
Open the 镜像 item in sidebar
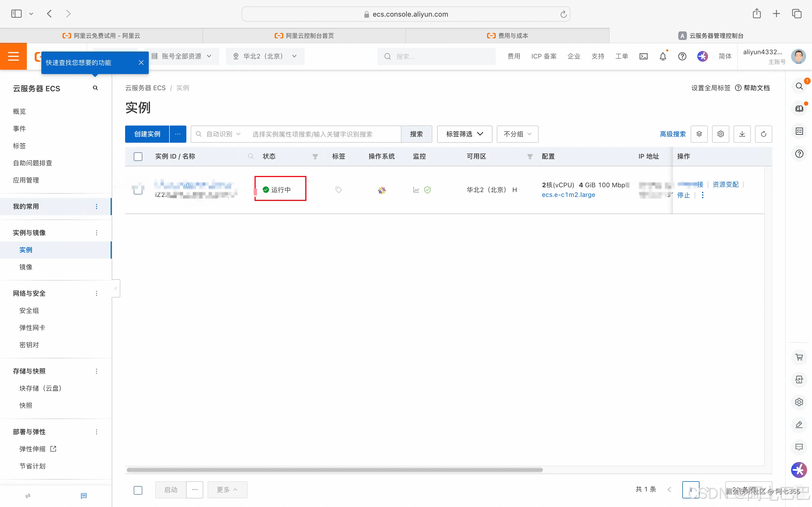(26, 267)
